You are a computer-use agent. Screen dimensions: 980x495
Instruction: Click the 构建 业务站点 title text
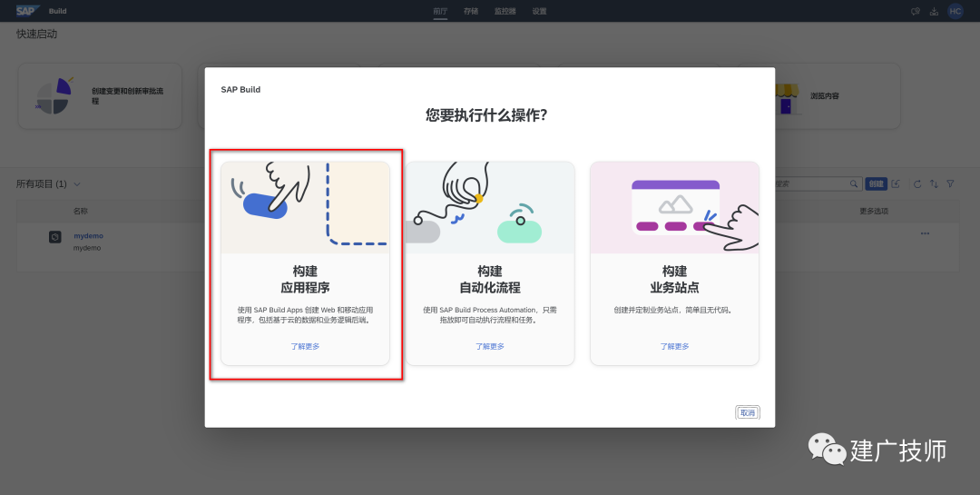[674, 279]
